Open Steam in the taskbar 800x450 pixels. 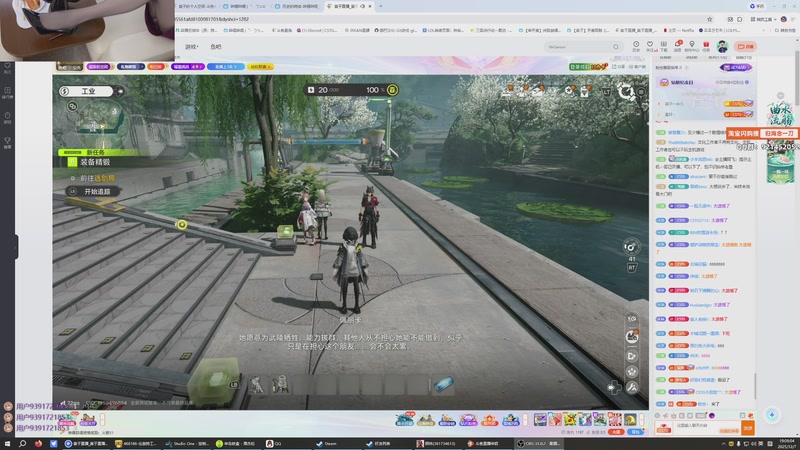[x=327, y=444]
